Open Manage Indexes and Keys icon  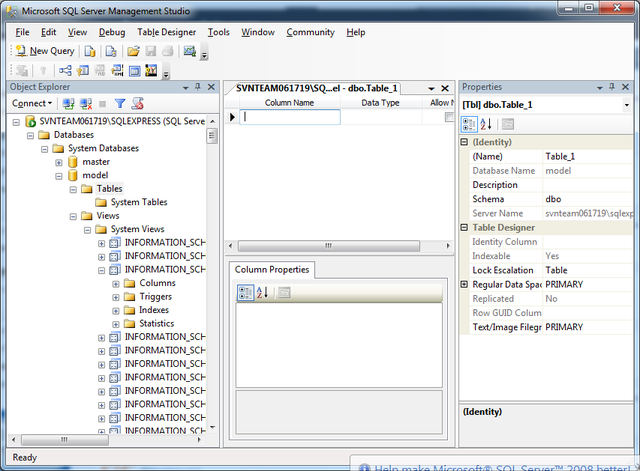point(83,71)
